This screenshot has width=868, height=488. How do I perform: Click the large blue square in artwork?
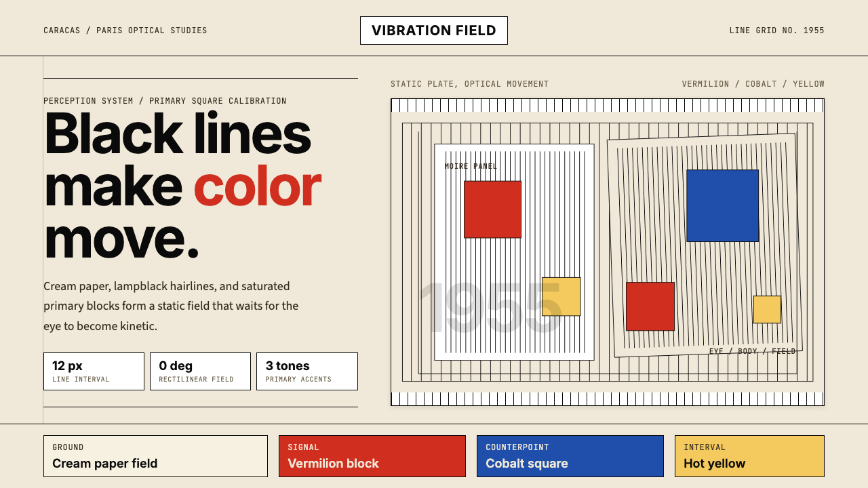723,205
